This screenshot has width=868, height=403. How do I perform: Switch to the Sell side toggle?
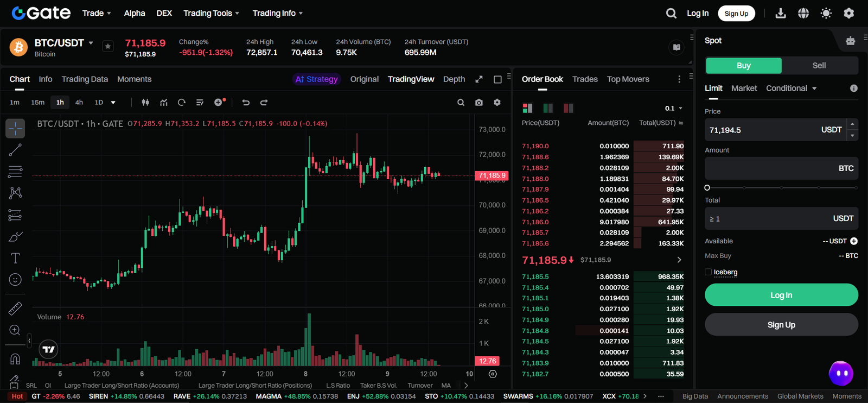tap(819, 66)
